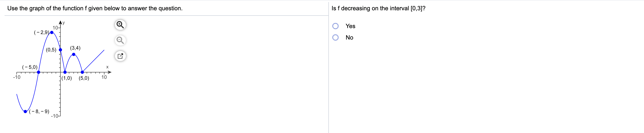The height and width of the screenshot is (133, 644).
Task: Click the point labeled (-5,0)
Action: [39, 72]
